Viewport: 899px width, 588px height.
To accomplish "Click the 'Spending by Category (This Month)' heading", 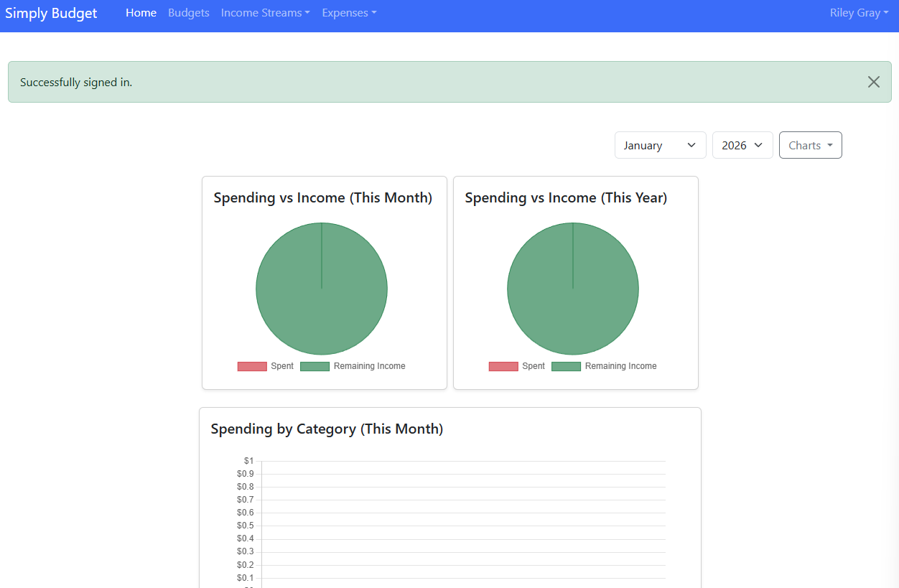I will (327, 429).
